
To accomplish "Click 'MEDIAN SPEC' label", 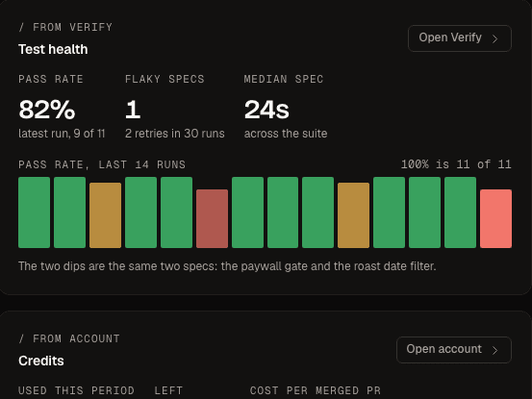I will (x=284, y=79).
